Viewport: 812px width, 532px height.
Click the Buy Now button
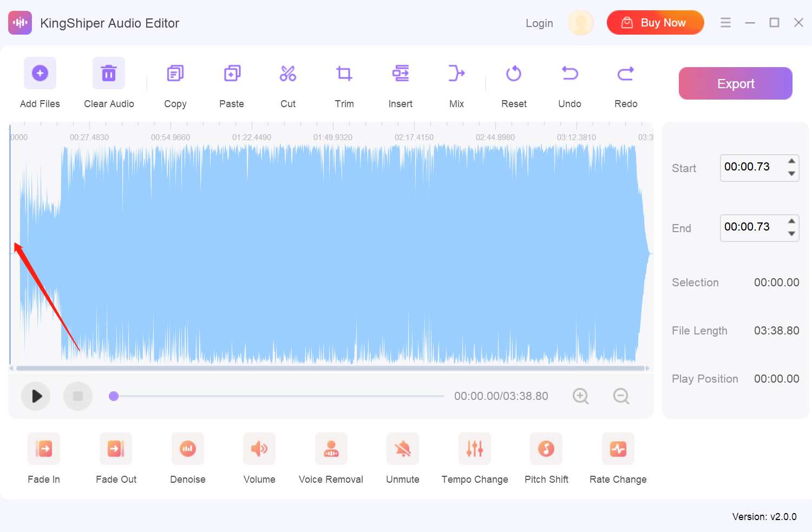point(656,23)
